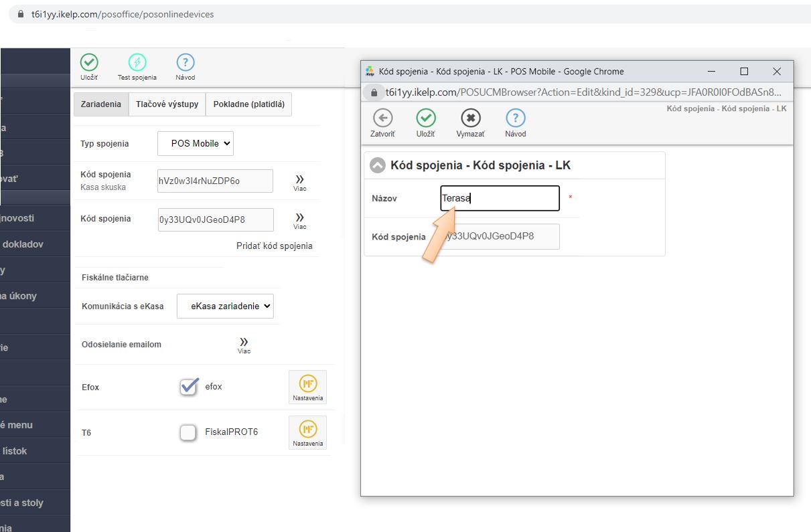
Task: Enable the FiskalPROT6 checkbox
Action: click(x=188, y=432)
